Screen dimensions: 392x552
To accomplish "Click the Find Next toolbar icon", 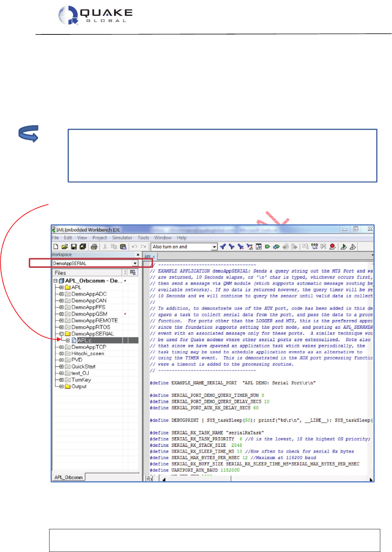I will (231, 247).
